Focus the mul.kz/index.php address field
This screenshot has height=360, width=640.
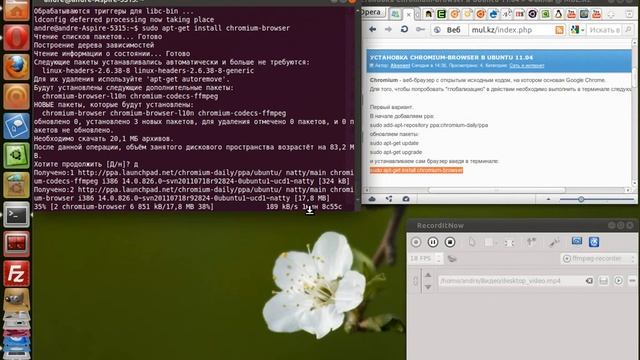pos(511,30)
